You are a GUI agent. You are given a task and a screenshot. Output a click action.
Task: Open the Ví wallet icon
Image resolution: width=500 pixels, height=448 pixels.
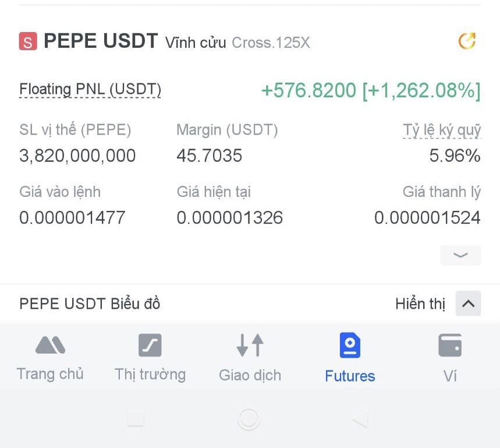450,345
